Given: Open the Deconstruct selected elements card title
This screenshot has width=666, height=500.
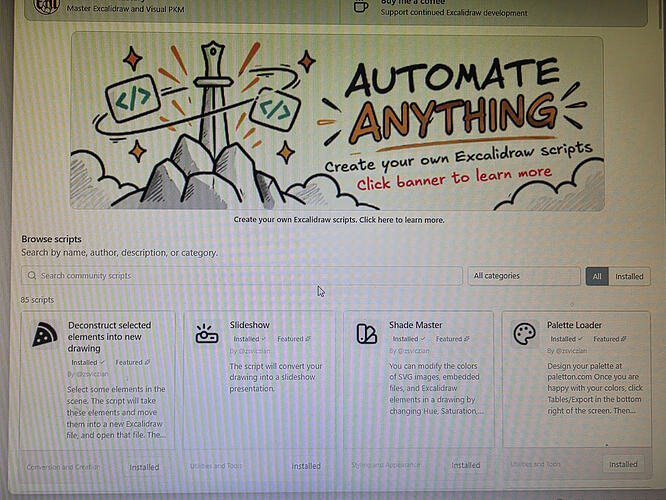Looking at the screenshot, I should click(x=110, y=336).
